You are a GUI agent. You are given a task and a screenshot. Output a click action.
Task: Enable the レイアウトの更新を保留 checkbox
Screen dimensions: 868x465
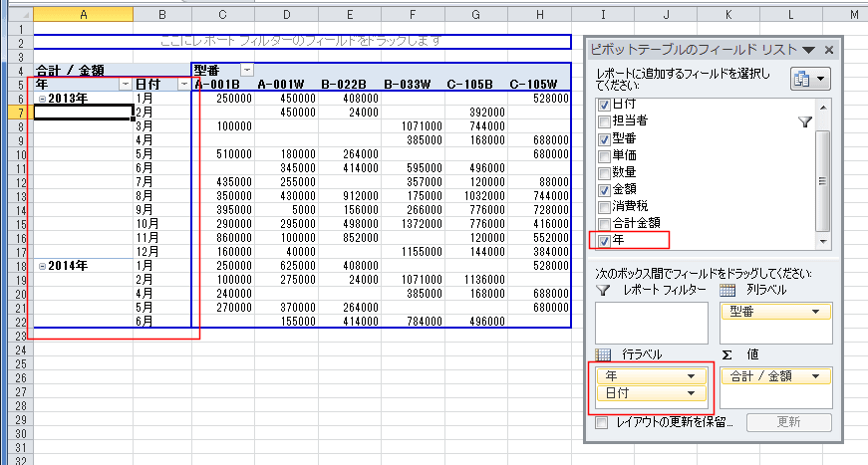602,423
